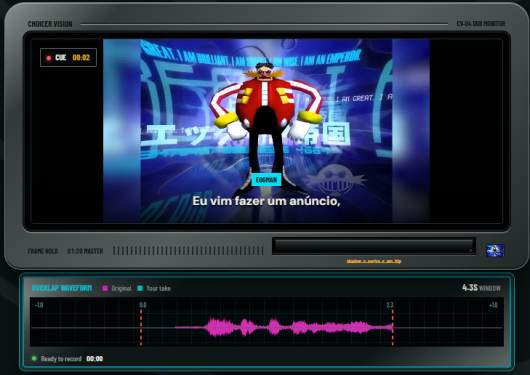This screenshot has height=375, width=530.
Task: Click the subtitle line 'Eu vim fazer um anúncio,'
Action: point(266,201)
